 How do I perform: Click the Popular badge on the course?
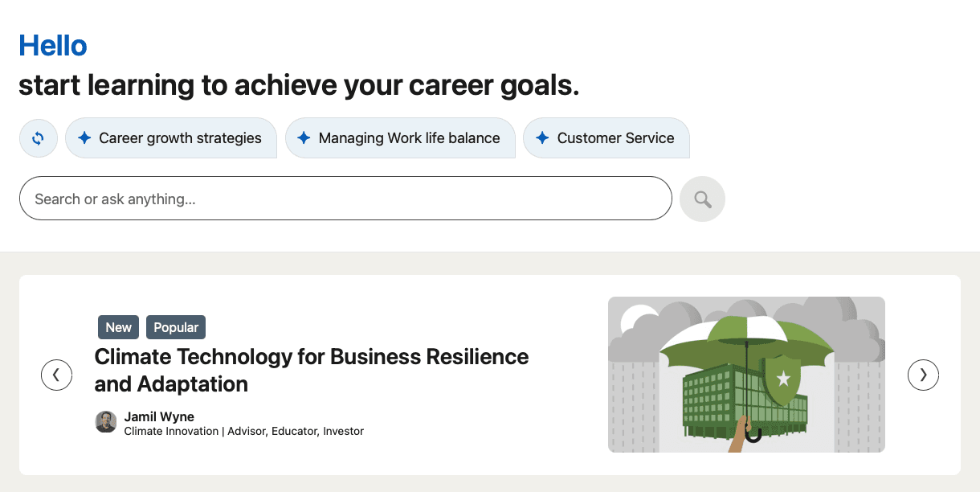(x=175, y=327)
